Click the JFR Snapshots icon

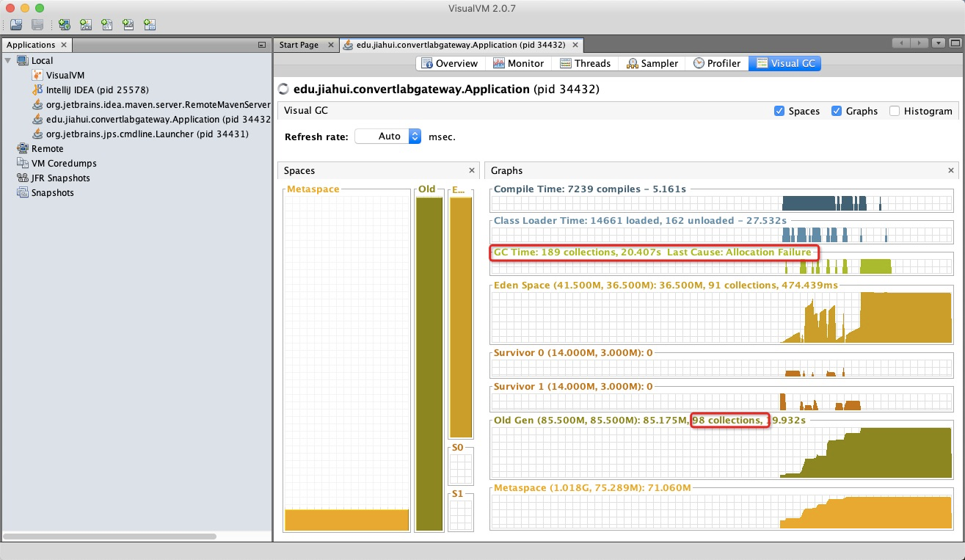point(23,178)
